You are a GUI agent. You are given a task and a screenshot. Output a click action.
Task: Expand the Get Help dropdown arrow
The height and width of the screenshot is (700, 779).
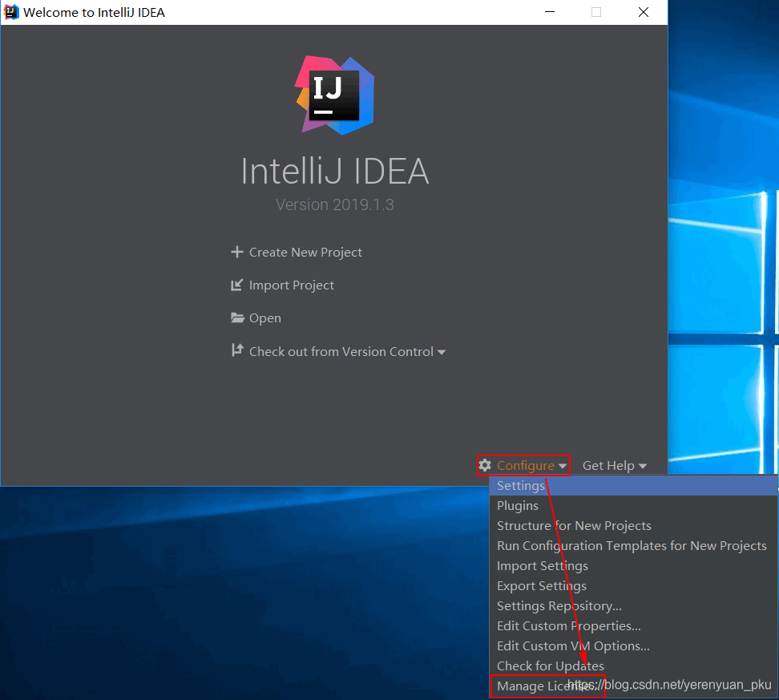pos(643,467)
